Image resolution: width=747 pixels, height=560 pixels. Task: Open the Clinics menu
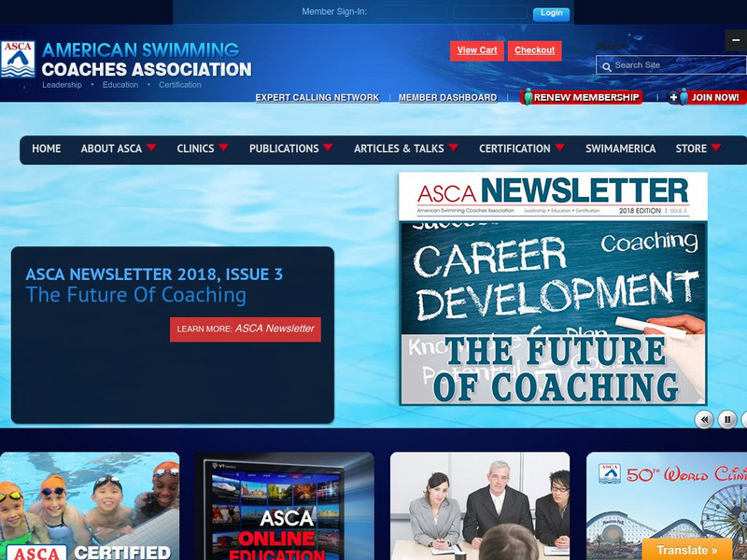[195, 148]
